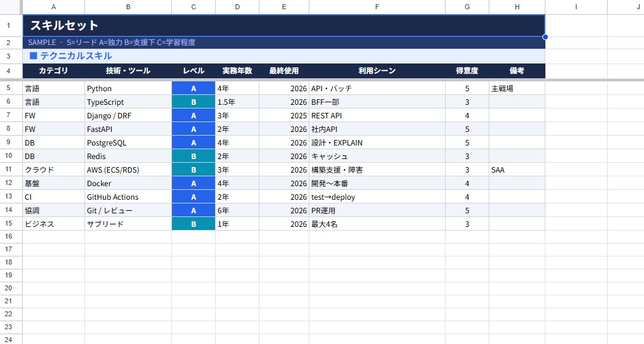The height and width of the screenshot is (344, 644).
Task: Select the クラウド category cell
Action: click(54, 170)
